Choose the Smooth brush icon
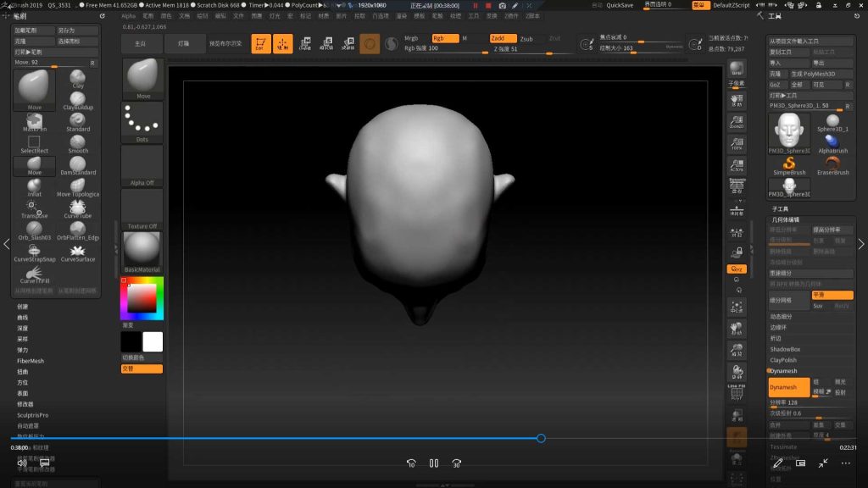The width and height of the screenshot is (868, 488). 78,141
